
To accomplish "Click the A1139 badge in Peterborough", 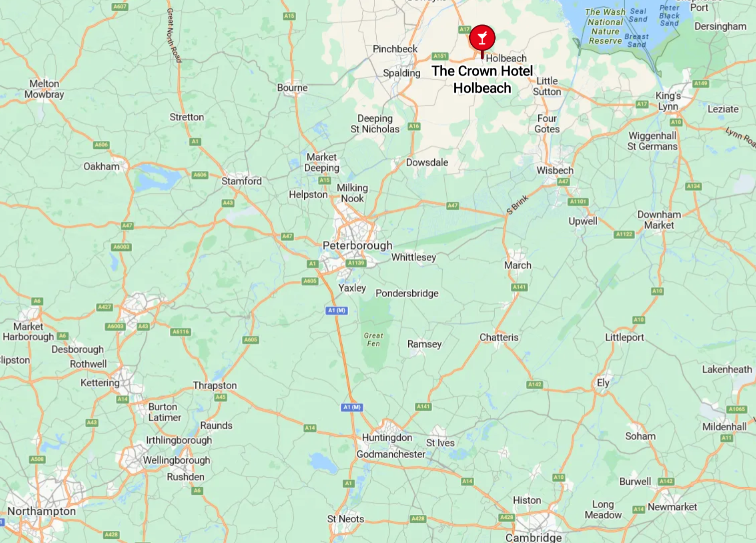I will point(356,263).
